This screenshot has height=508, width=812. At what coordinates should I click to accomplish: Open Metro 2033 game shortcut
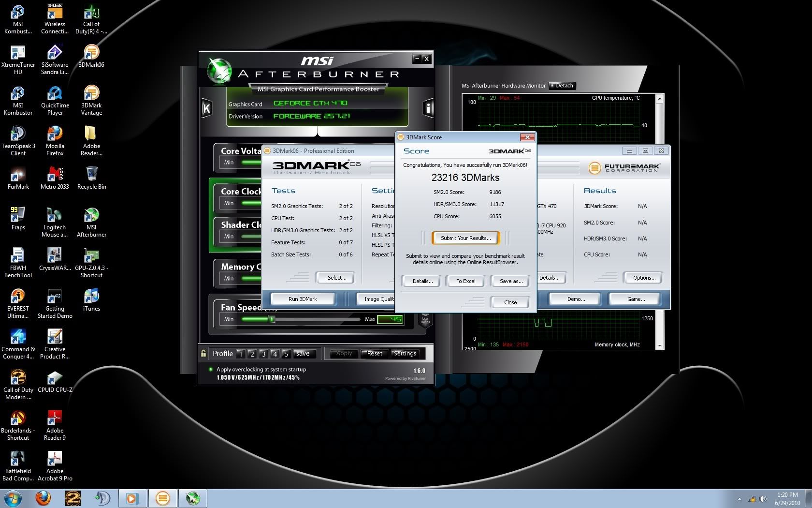pyautogui.click(x=55, y=178)
